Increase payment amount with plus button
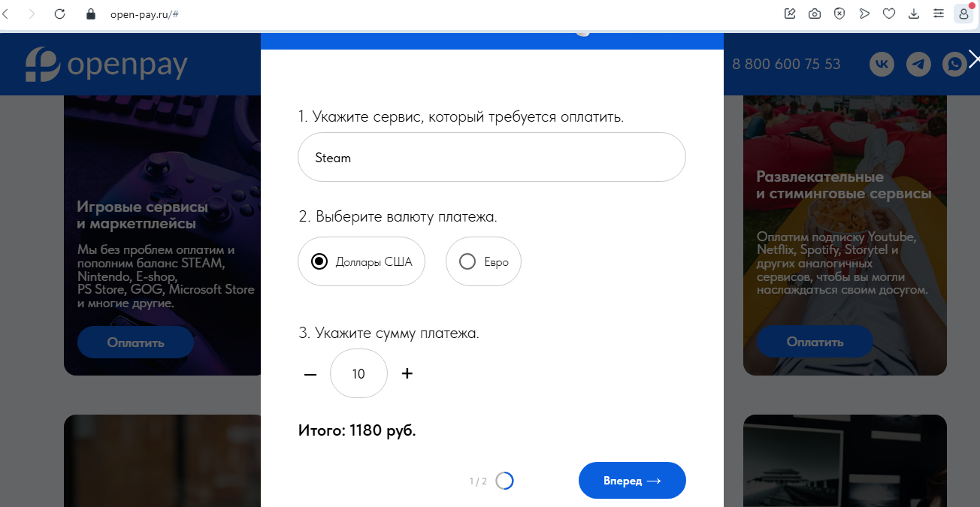 [407, 373]
